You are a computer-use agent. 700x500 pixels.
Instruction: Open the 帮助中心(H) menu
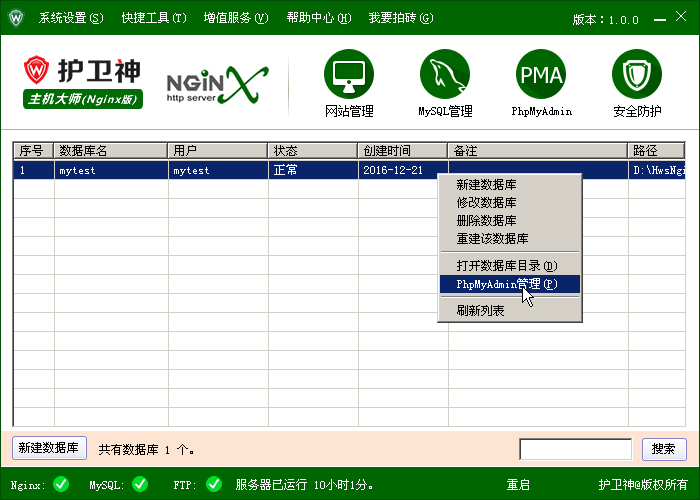click(x=319, y=18)
